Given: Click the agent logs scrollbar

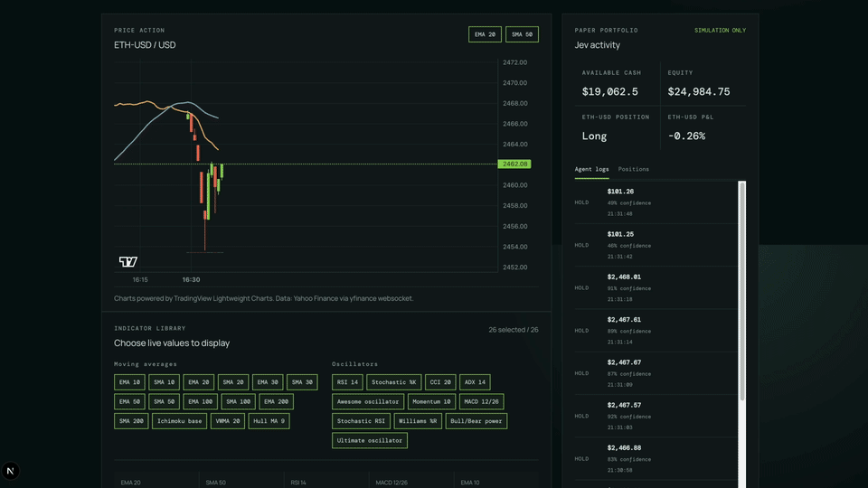Looking at the screenshot, I should click(742, 291).
